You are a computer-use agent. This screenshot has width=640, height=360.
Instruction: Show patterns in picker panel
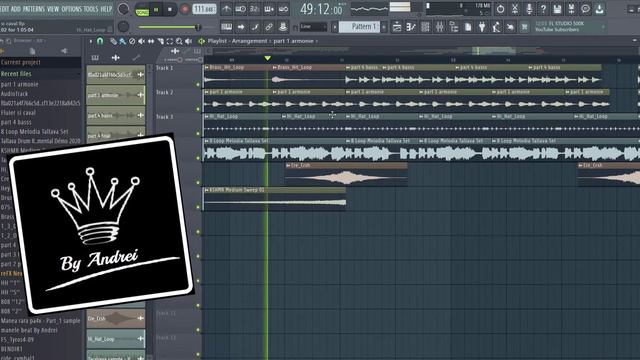[95, 58]
